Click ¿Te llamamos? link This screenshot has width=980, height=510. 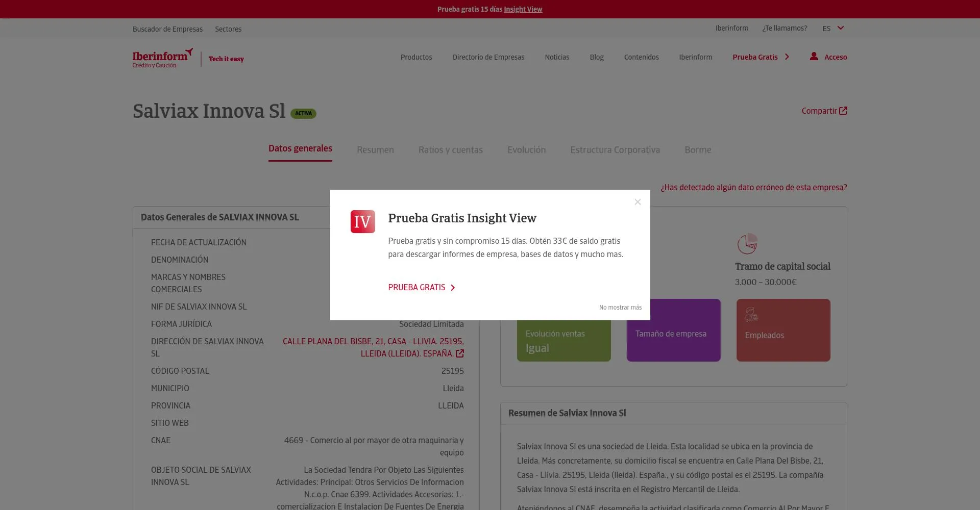785,28
